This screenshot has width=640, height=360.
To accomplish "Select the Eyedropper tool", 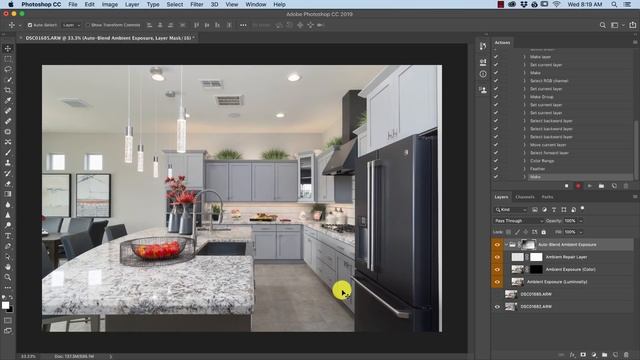I will 8,100.
